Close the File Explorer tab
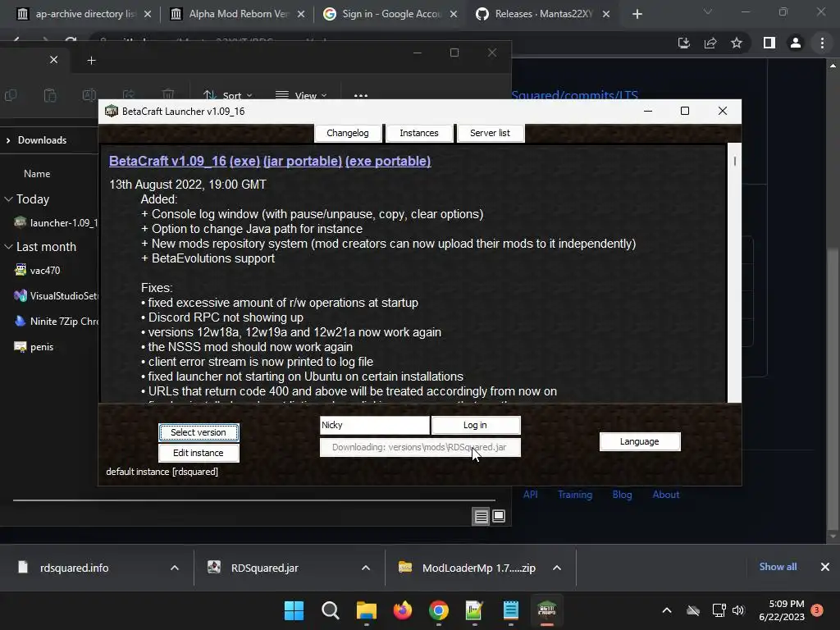 coord(53,59)
